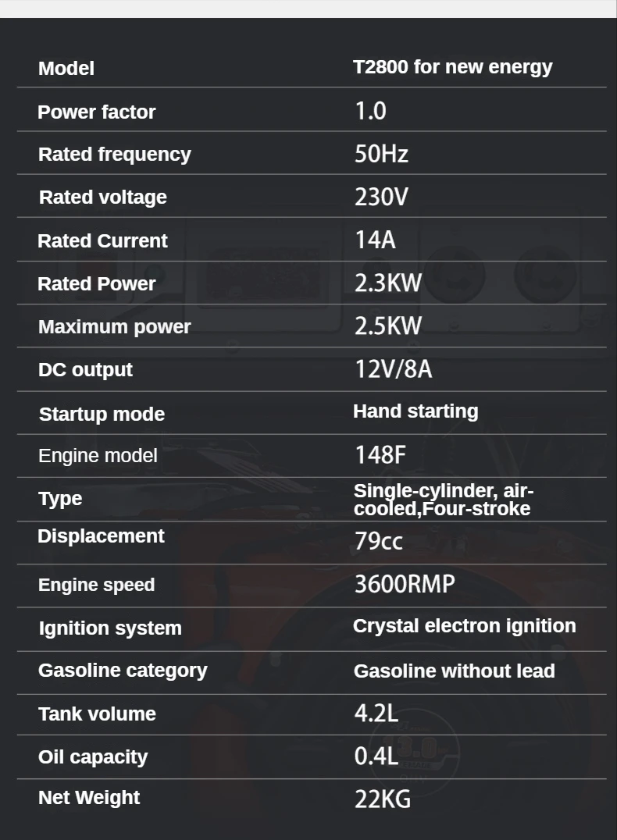Select the Rated voltage label
Viewport: 617px width, 840px height.
pyautogui.click(x=102, y=198)
